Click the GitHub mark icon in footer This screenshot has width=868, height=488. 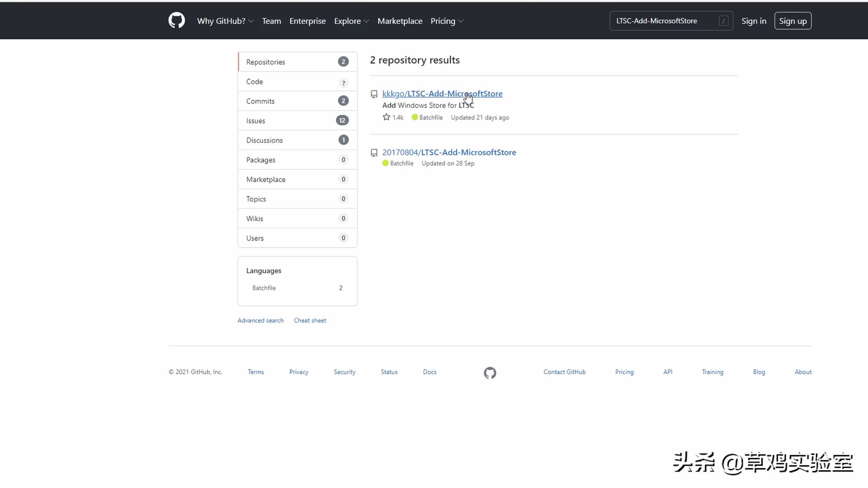[x=490, y=373]
